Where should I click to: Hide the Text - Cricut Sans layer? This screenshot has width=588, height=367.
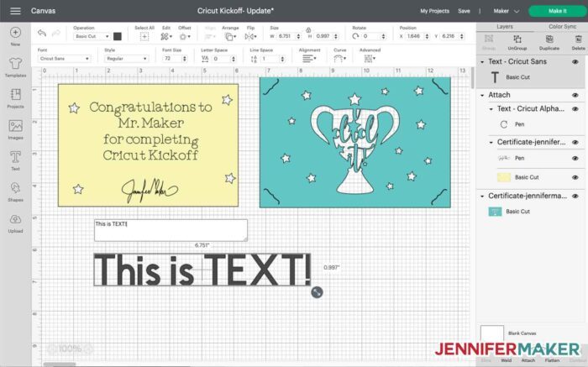click(x=575, y=62)
